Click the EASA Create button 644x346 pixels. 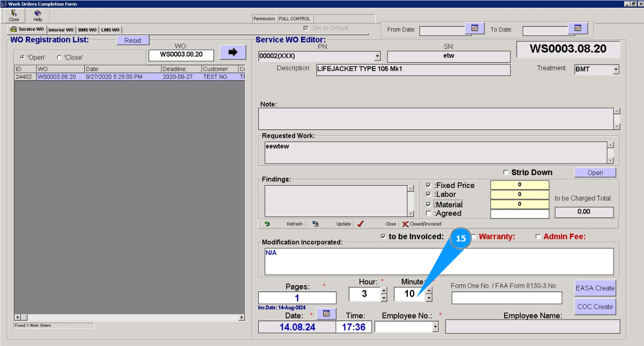point(595,288)
